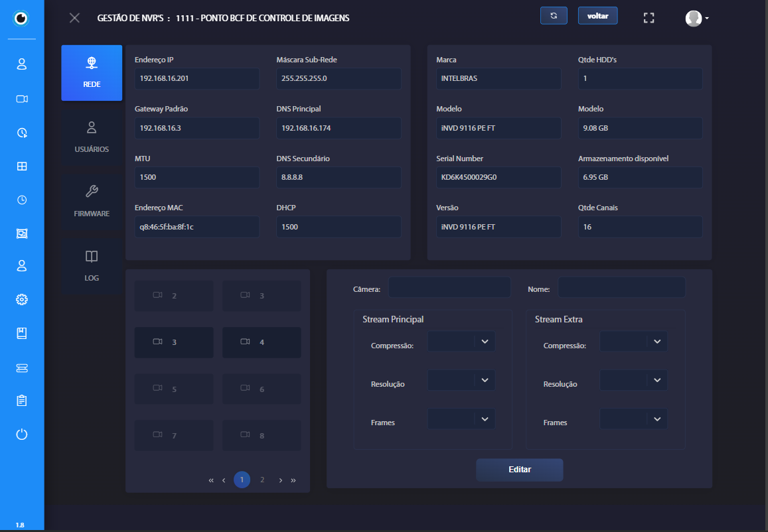768x532 pixels.
Task: Click the voltar button
Action: coord(597,16)
